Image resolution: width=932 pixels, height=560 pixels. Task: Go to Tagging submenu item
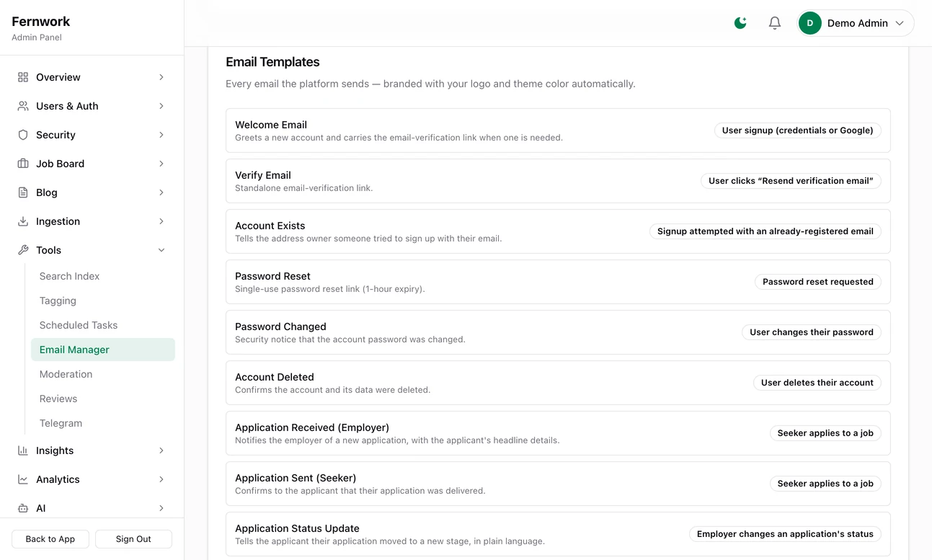tap(103, 301)
